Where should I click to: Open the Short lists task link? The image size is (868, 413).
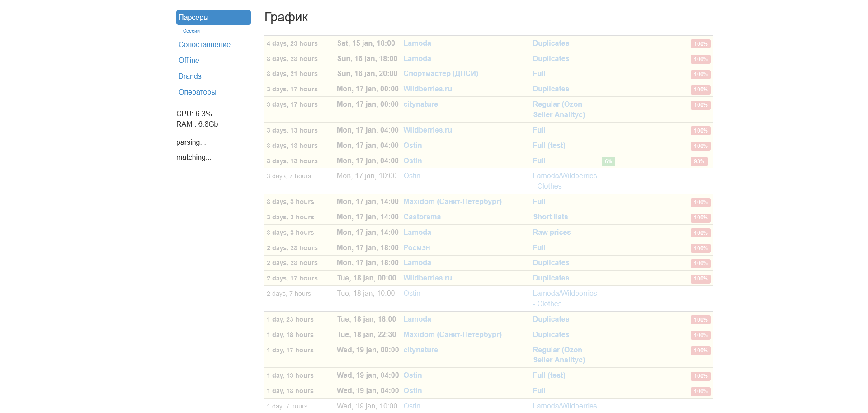pyautogui.click(x=550, y=217)
